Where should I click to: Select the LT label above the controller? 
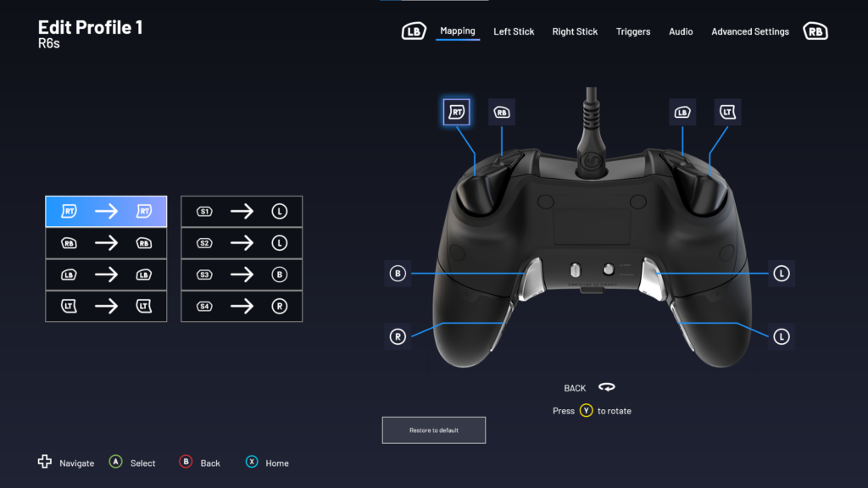coord(727,112)
